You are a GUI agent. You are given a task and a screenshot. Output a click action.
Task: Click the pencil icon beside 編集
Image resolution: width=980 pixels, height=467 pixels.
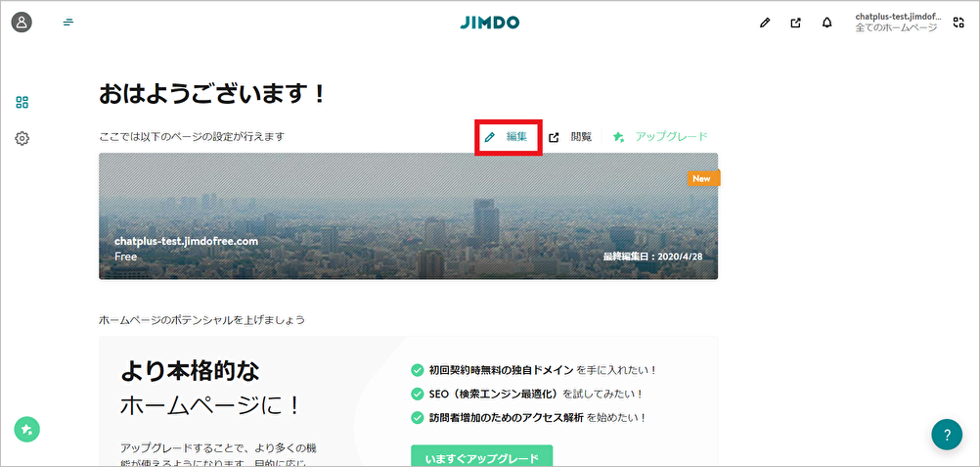click(x=490, y=137)
